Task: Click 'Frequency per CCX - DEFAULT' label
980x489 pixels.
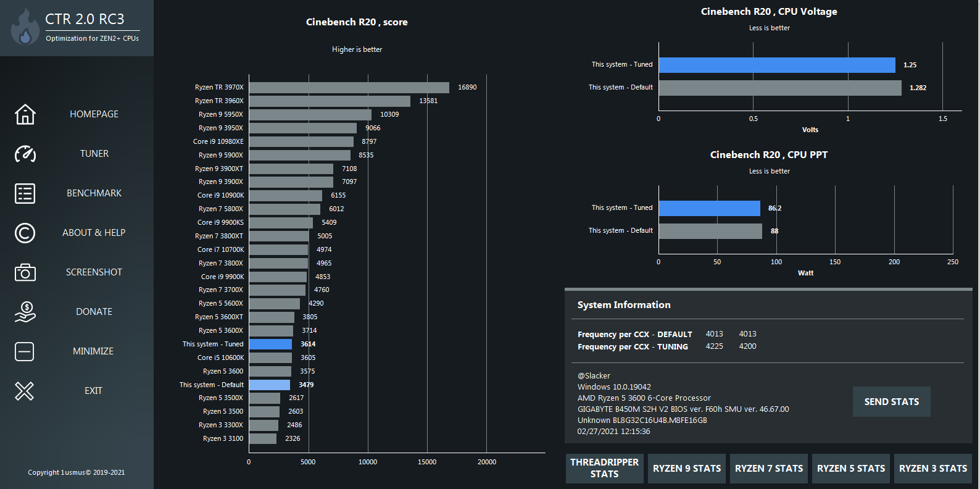Action: pyautogui.click(x=635, y=335)
